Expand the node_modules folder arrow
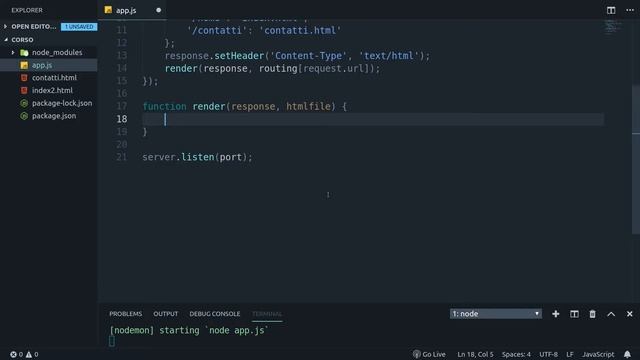640x360 pixels. (x=13, y=53)
